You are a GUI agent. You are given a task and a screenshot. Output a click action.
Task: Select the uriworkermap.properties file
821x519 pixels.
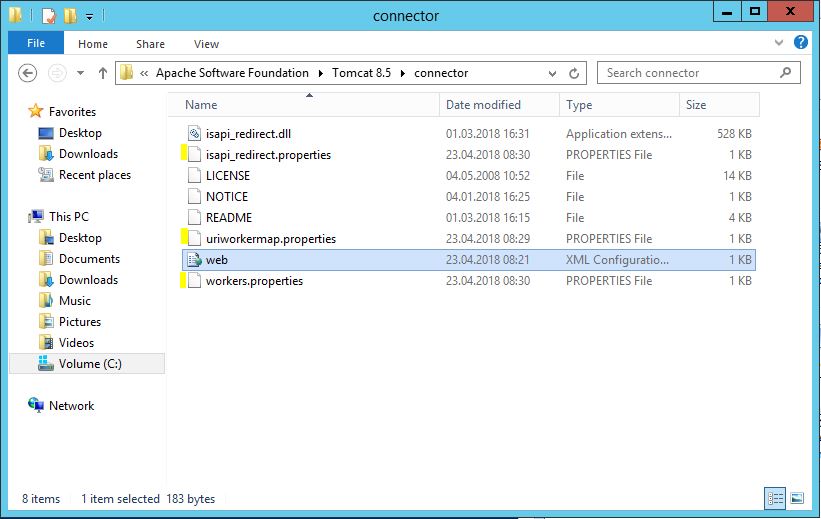(271, 239)
